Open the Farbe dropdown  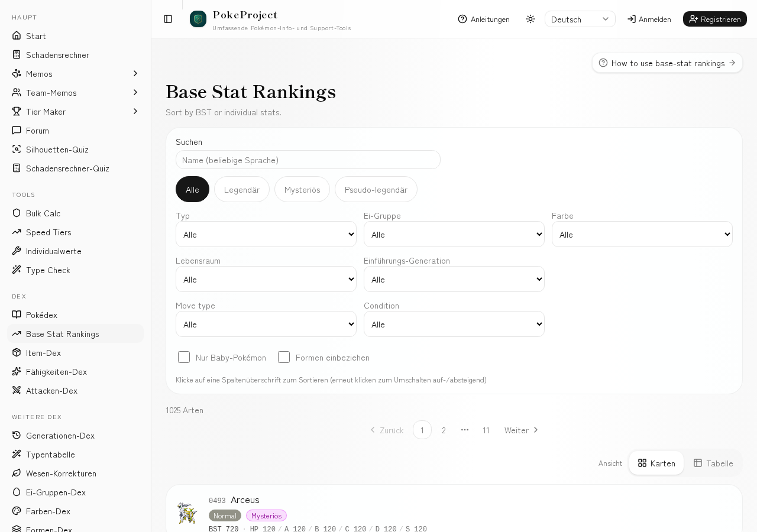642,234
